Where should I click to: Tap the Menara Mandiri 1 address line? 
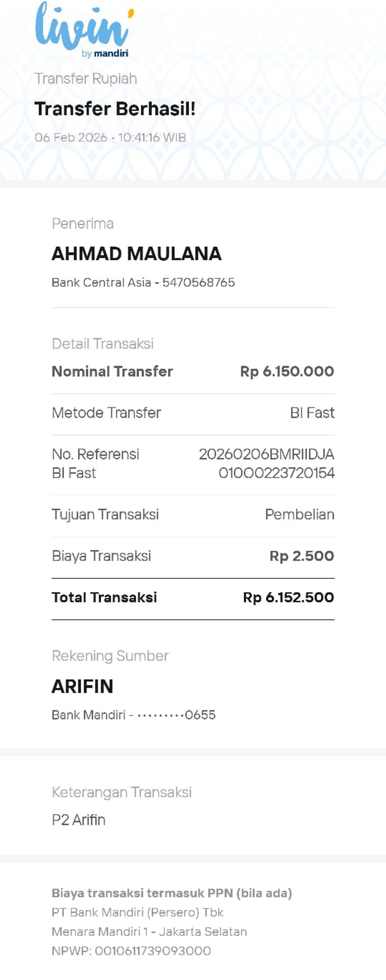coord(149,931)
